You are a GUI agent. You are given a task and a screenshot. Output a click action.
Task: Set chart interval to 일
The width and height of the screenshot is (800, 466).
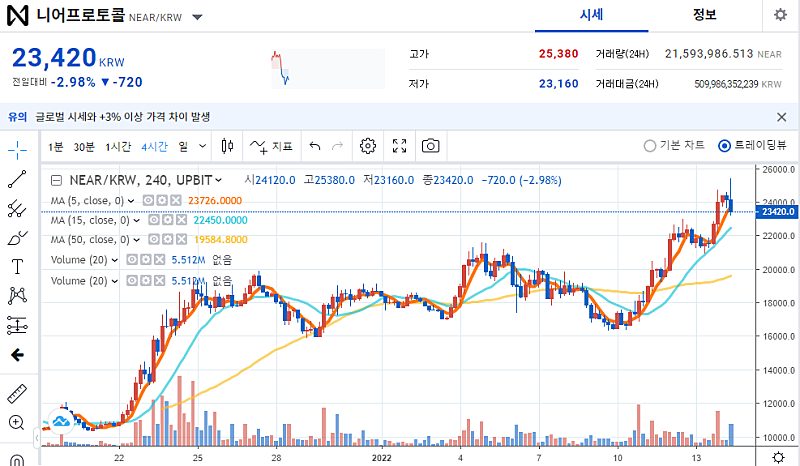click(183, 147)
